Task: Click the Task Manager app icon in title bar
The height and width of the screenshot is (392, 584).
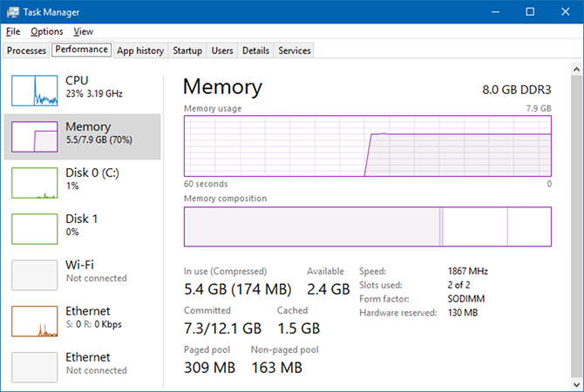Action: point(11,12)
